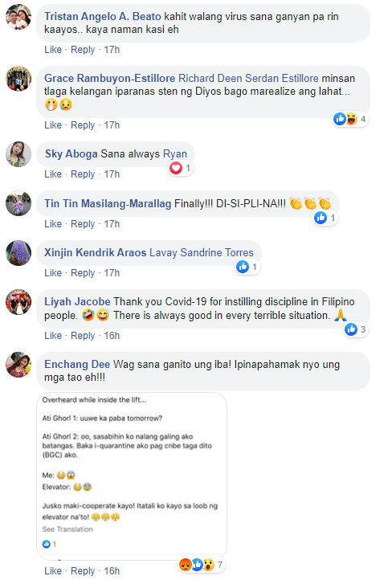Open Tristan Angelo A. Beato's profile picture

coord(18,17)
